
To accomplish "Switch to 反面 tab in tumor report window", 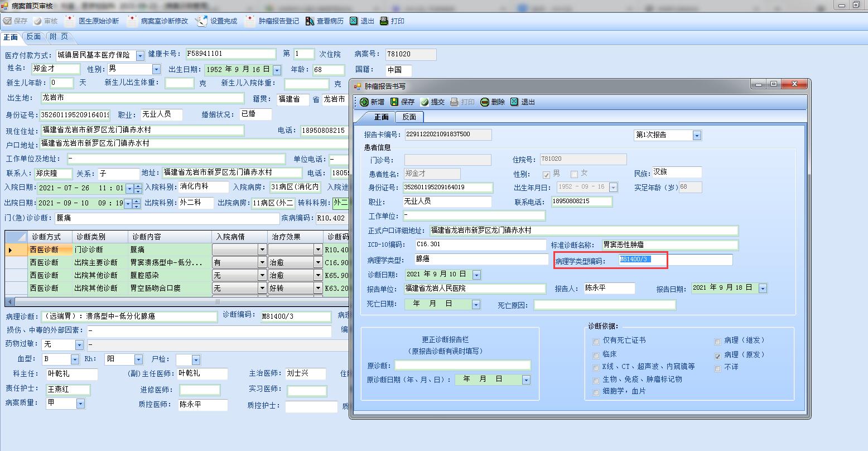I will (409, 117).
